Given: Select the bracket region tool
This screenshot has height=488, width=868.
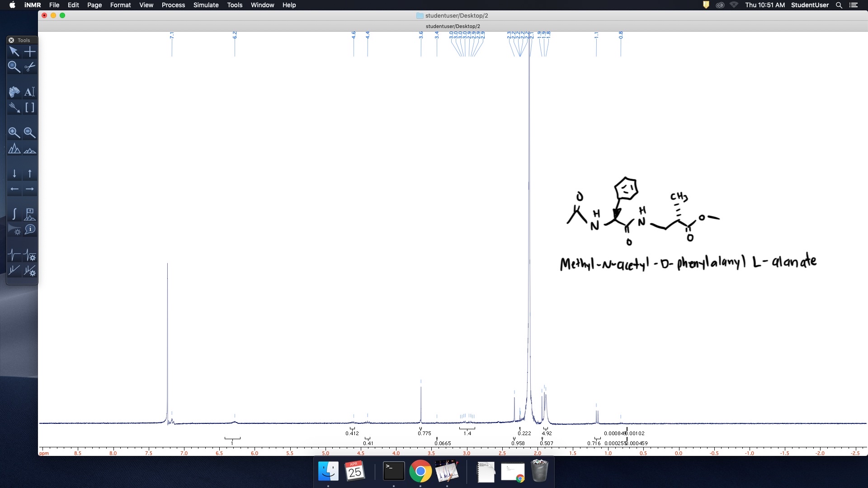Looking at the screenshot, I should tap(30, 108).
